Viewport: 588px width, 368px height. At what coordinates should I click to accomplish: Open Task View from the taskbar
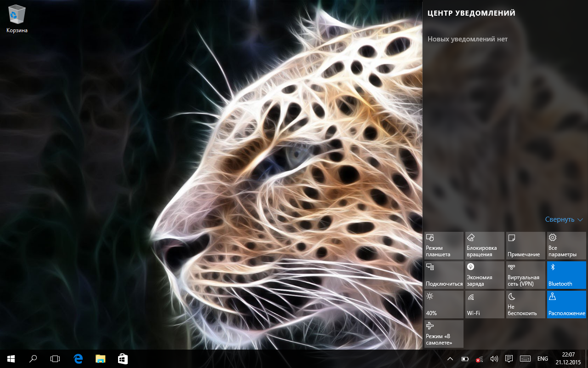pos(55,359)
